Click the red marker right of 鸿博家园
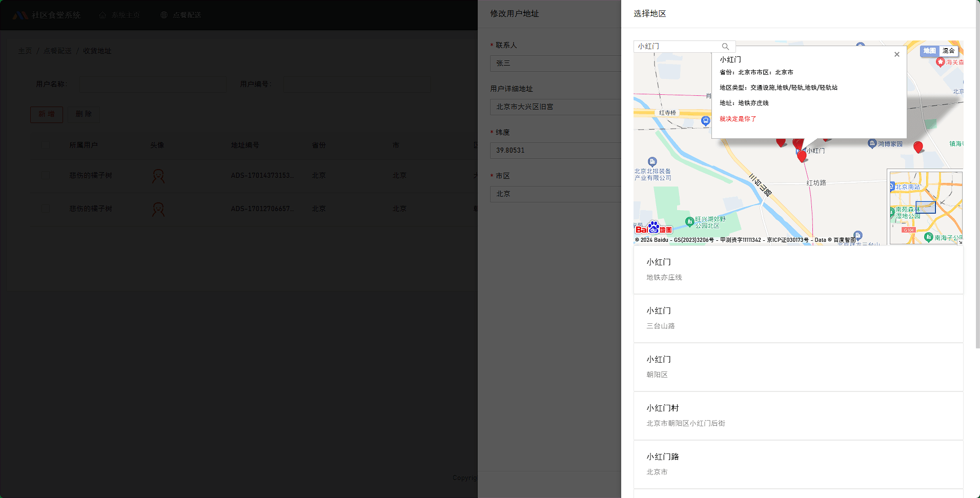Screen dimensions: 980x498 tap(918, 148)
